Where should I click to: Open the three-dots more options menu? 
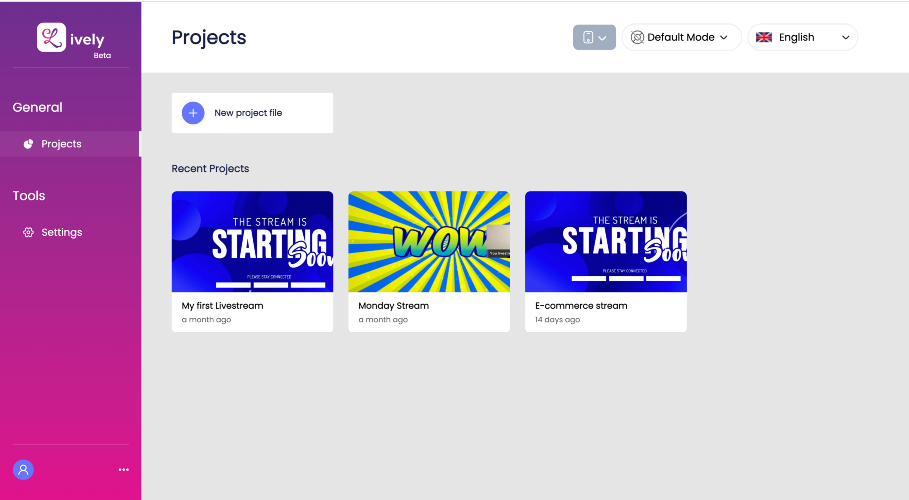tap(123, 470)
